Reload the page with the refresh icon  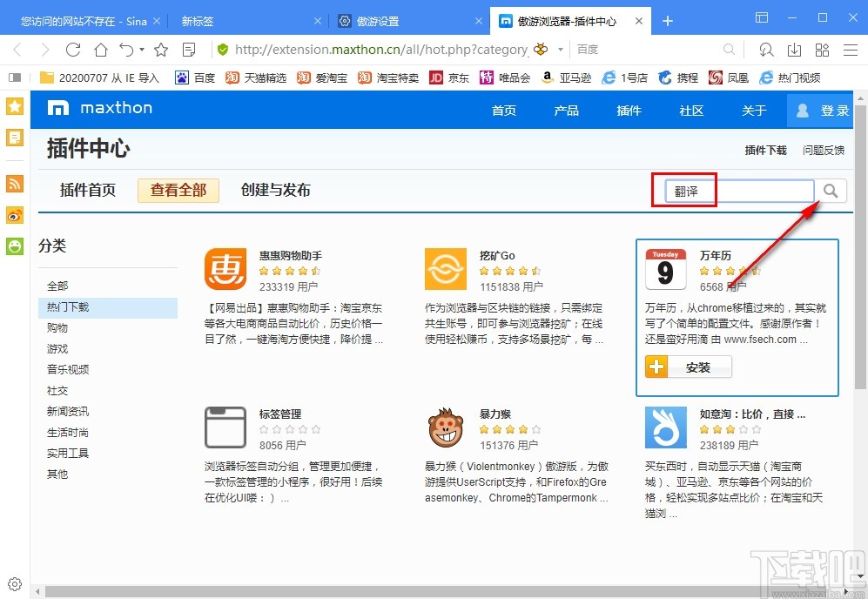73,50
